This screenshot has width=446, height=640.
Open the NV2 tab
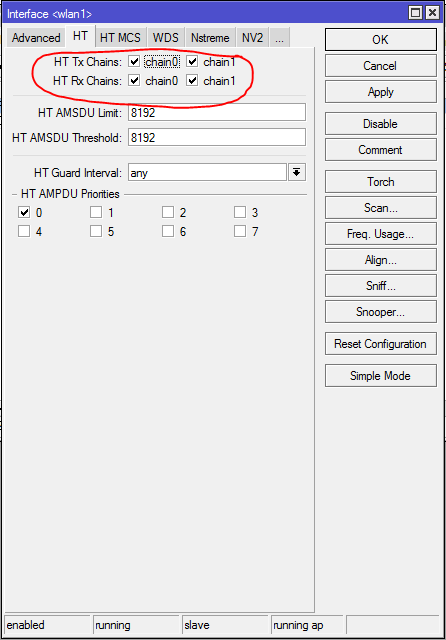pyautogui.click(x=252, y=38)
